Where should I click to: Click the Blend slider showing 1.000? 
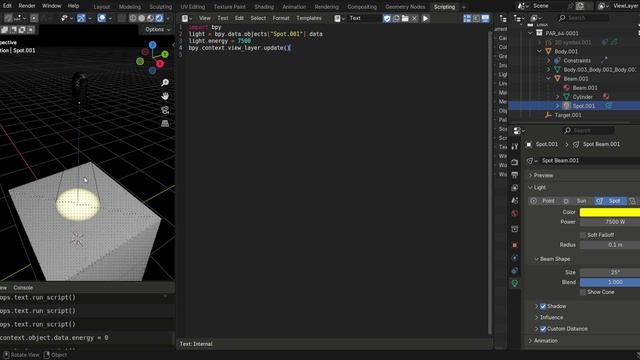click(610, 282)
